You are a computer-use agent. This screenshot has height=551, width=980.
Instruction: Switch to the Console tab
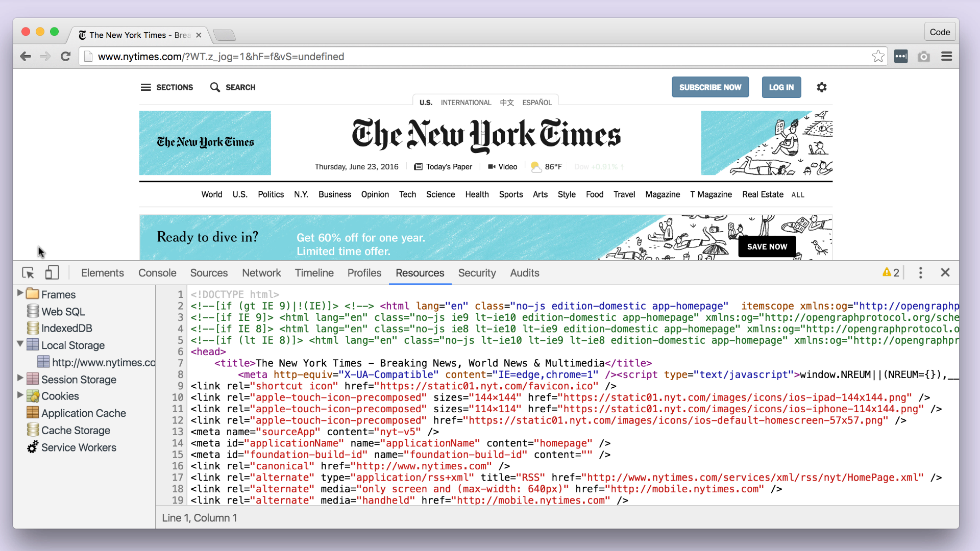pyautogui.click(x=157, y=273)
